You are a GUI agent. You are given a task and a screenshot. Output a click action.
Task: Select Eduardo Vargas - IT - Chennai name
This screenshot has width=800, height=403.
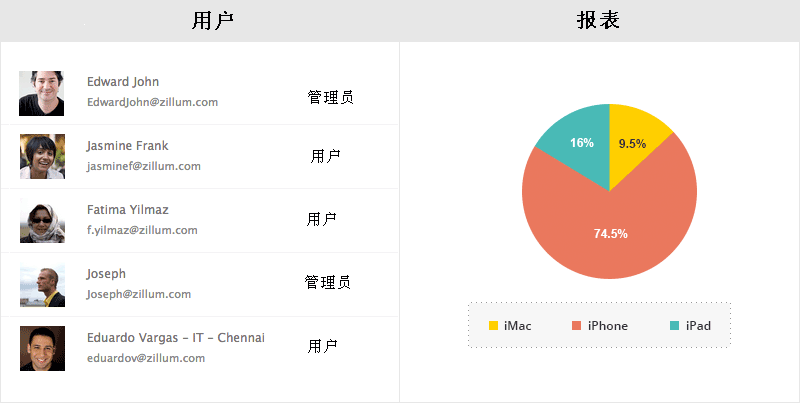point(176,338)
